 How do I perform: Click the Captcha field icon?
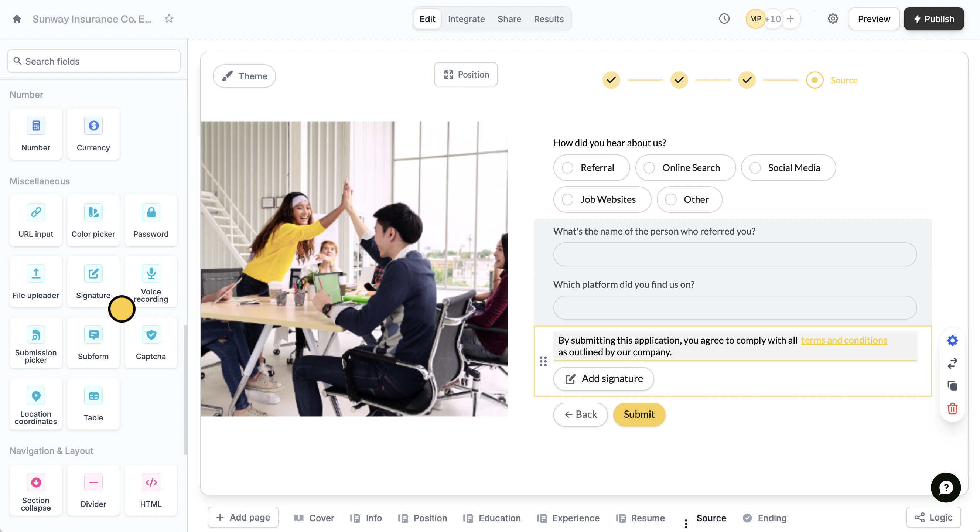pos(151,335)
